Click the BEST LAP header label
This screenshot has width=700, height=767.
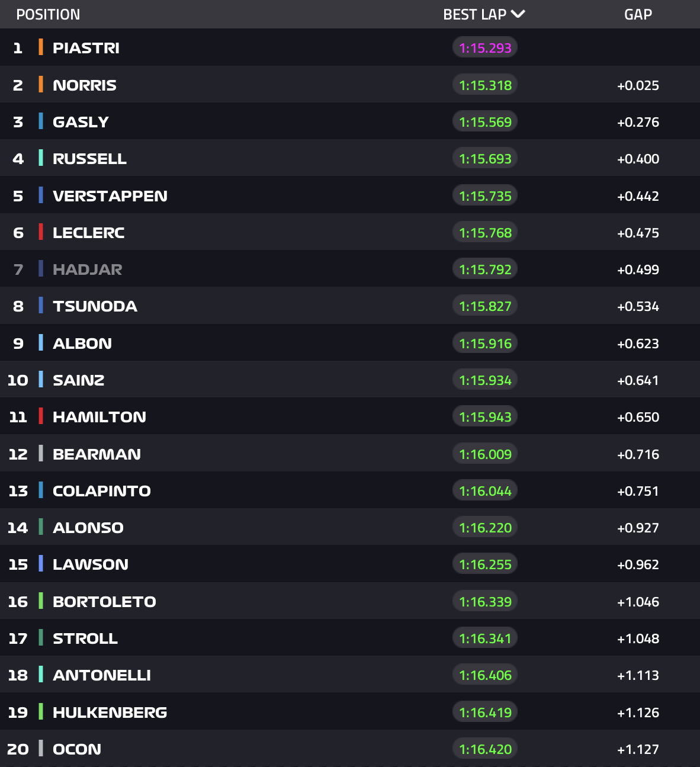pos(474,14)
